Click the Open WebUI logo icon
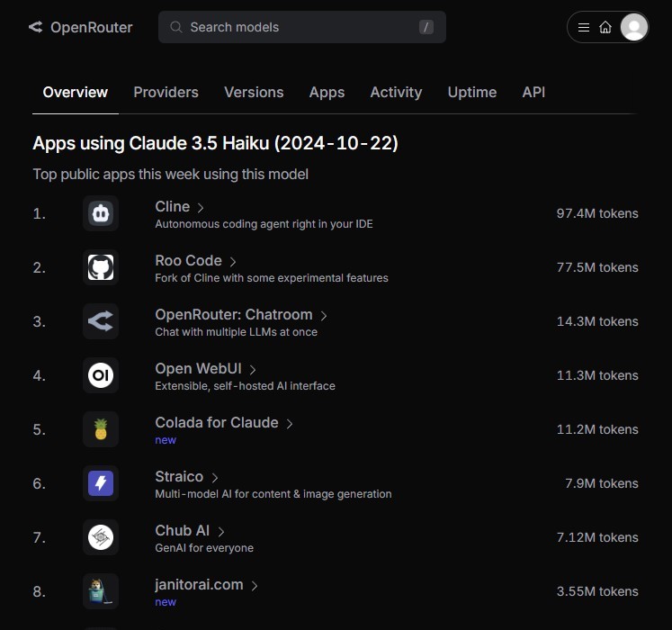672x630 pixels. [x=101, y=375]
